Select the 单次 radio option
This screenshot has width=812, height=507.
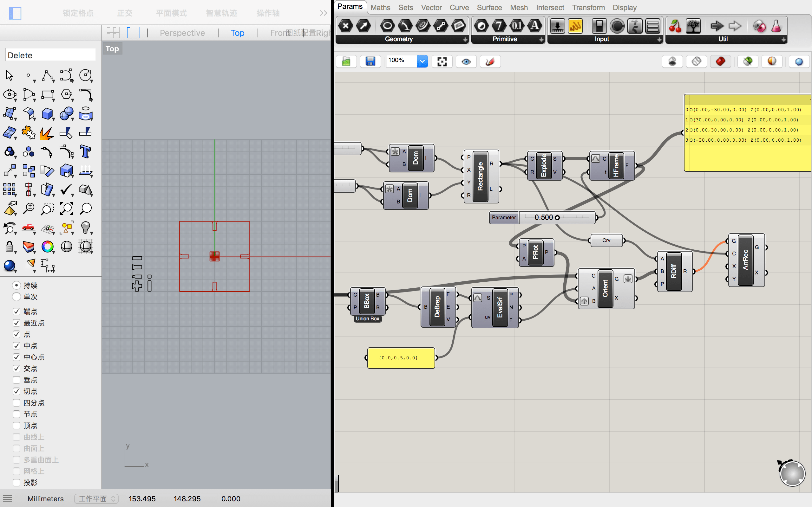tap(16, 297)
